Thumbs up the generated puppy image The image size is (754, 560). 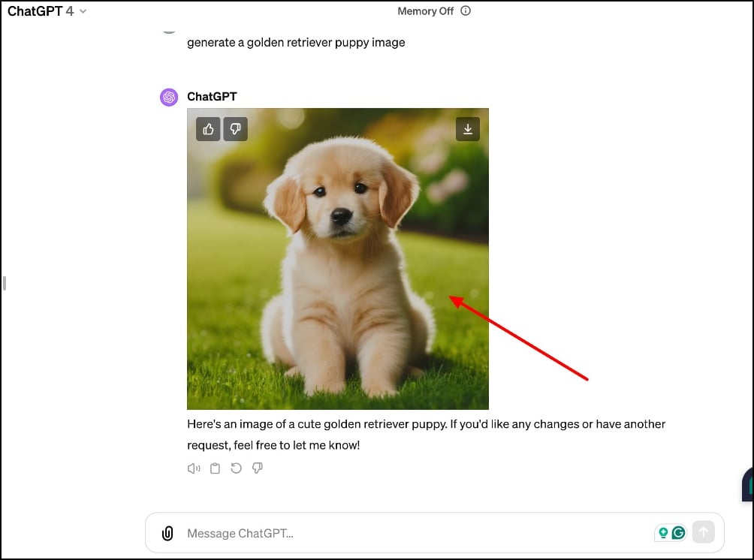click(208, 129)
